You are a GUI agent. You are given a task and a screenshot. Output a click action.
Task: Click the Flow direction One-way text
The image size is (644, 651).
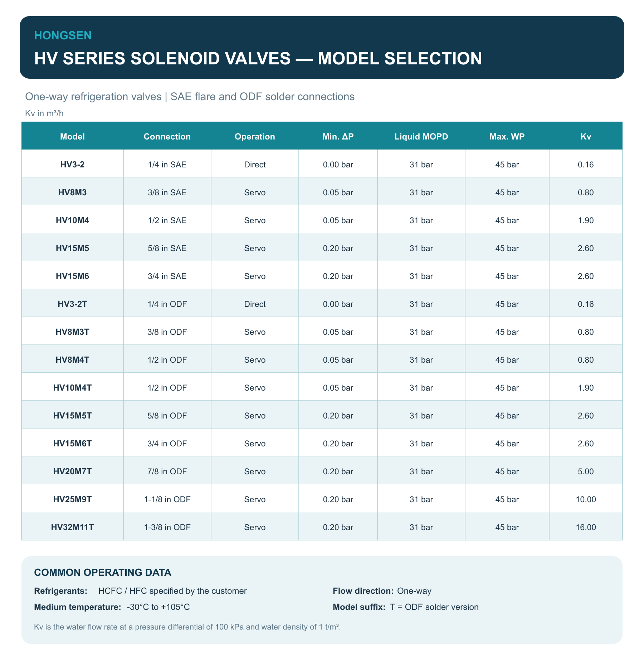coord(414,591)
